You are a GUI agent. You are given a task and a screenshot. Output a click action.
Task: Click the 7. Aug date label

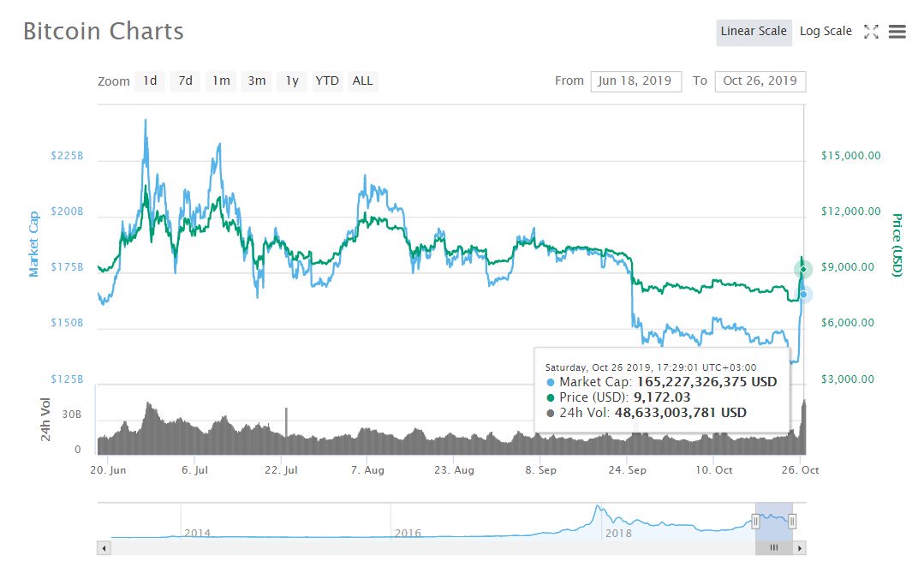pyautogui.click(x=367, y=469)
